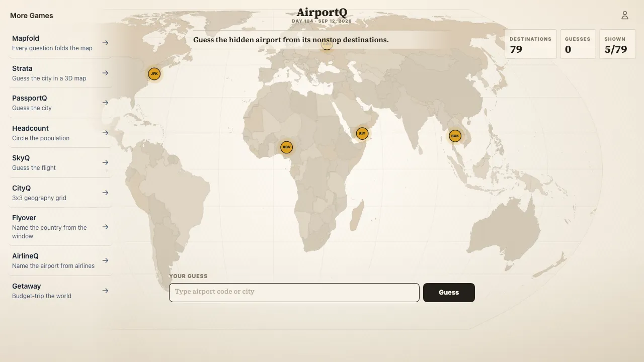Screen dimensions: 644x362
Task: Go to the SkyQ game
Action: pos(60,162)
